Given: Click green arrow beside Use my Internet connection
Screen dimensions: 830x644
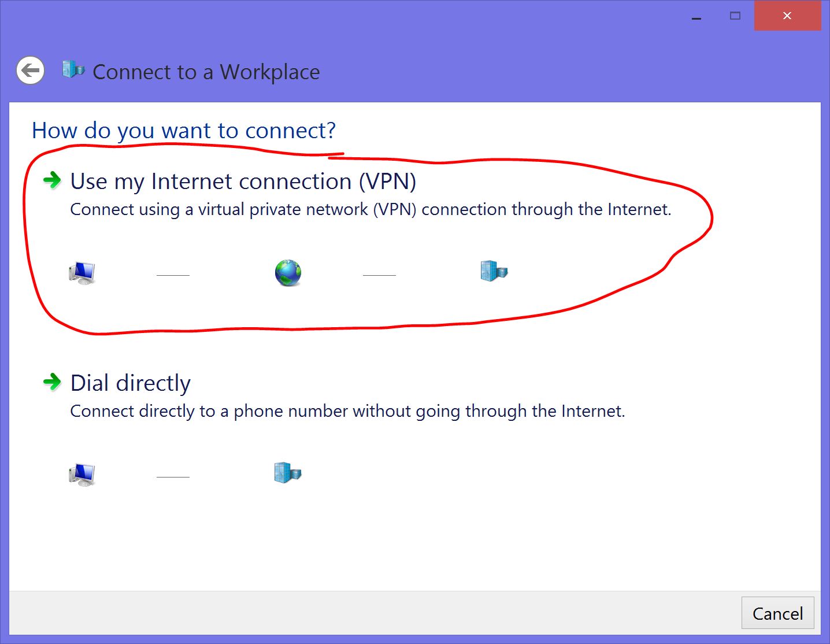Looking at the screenshot, I should tap(52, 180).
